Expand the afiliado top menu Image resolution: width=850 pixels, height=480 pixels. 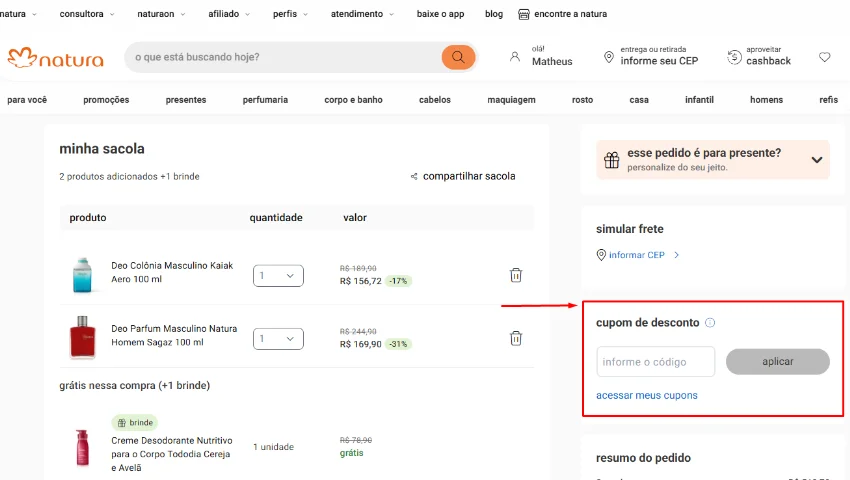229,14
